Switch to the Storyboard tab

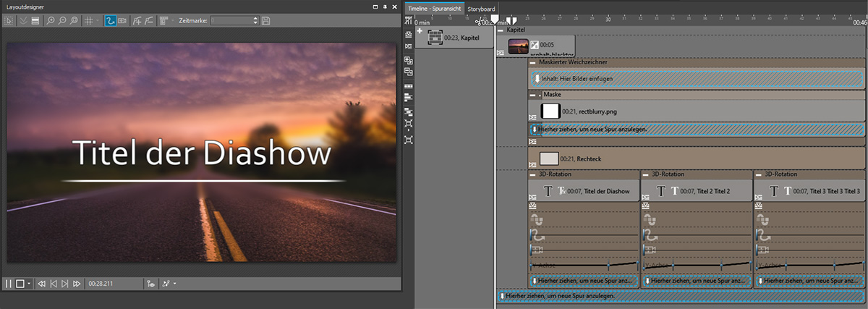(x=481, y=8)
